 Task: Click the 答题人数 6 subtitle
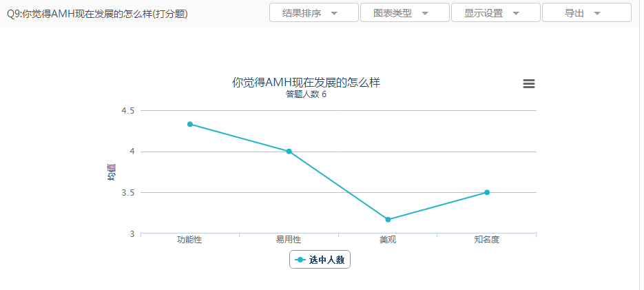[x=306, y=94]
